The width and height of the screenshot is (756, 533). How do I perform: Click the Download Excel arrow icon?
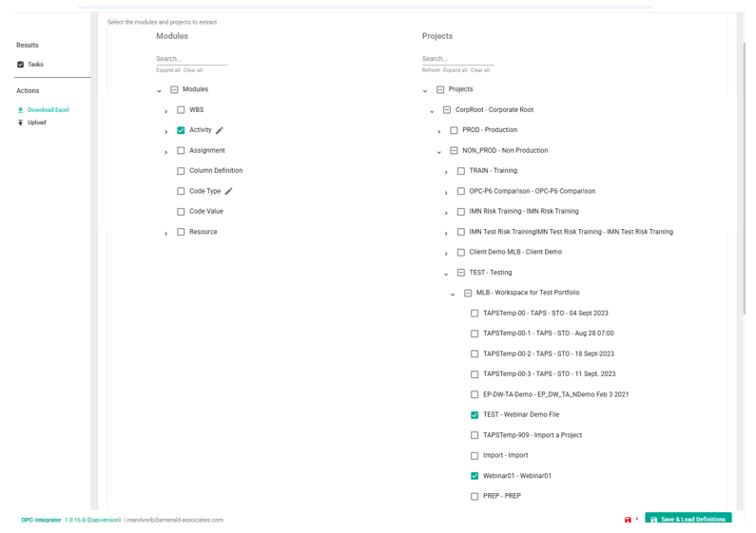(20, 110)
